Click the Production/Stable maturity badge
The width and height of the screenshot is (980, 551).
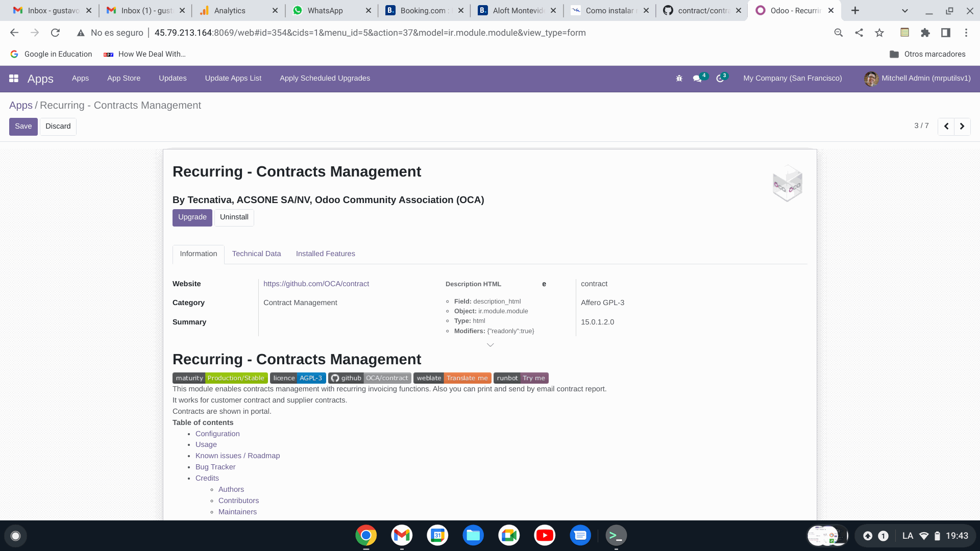coord(220,379)
